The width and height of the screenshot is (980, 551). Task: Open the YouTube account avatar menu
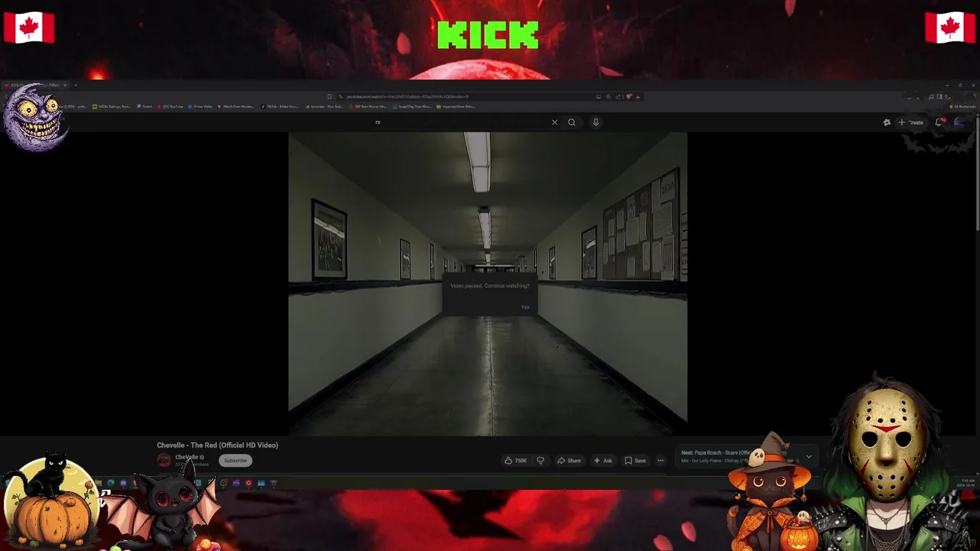click(959, 122)
